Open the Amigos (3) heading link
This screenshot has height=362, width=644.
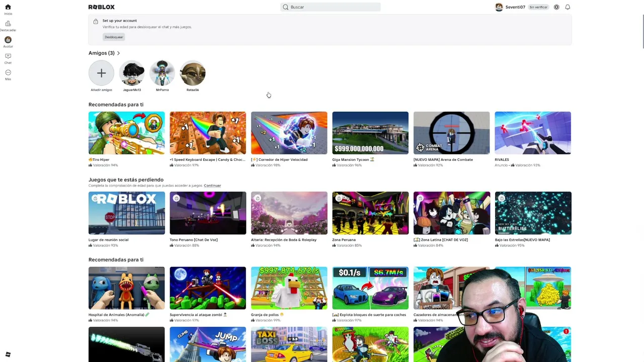[x=102, y=53]
